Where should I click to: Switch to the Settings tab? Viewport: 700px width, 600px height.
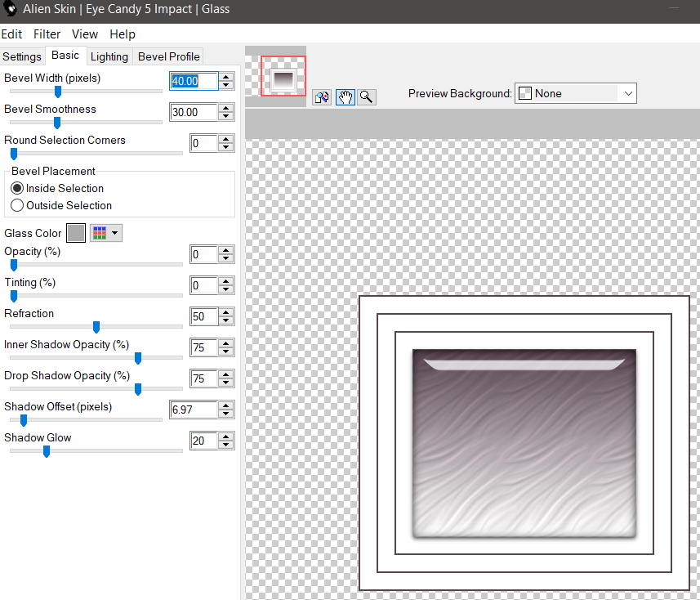coord(22,56)
